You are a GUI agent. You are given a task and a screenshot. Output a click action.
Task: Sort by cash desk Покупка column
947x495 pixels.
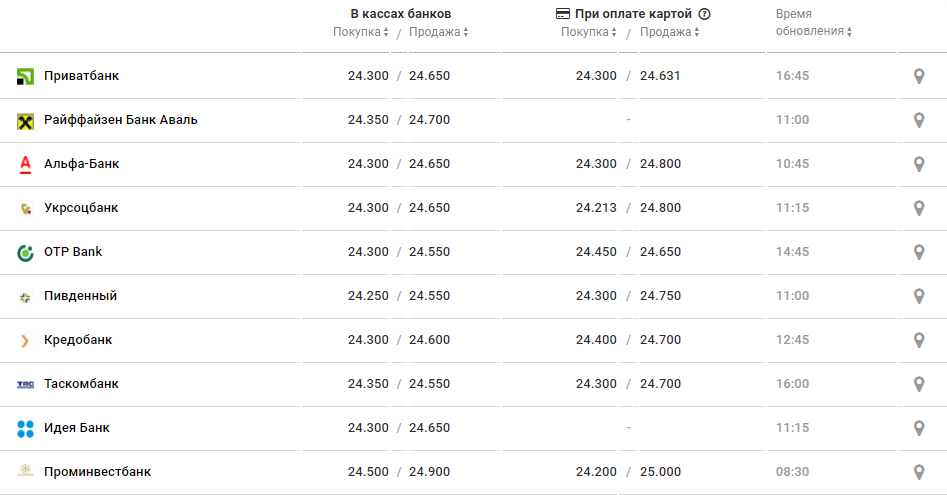coord(361,32)
